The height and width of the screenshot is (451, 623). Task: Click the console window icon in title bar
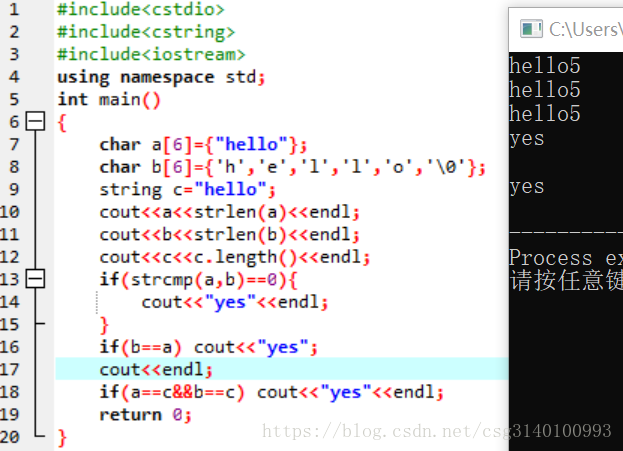coord(531,29)
